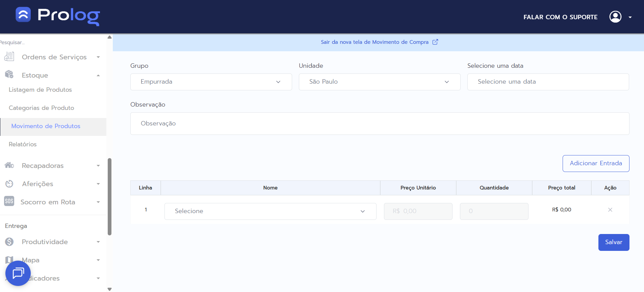Viewport: 644px width, 292px height.
Task: Click the SOS Socorro em Rota icon
Action: coord(9,202)
